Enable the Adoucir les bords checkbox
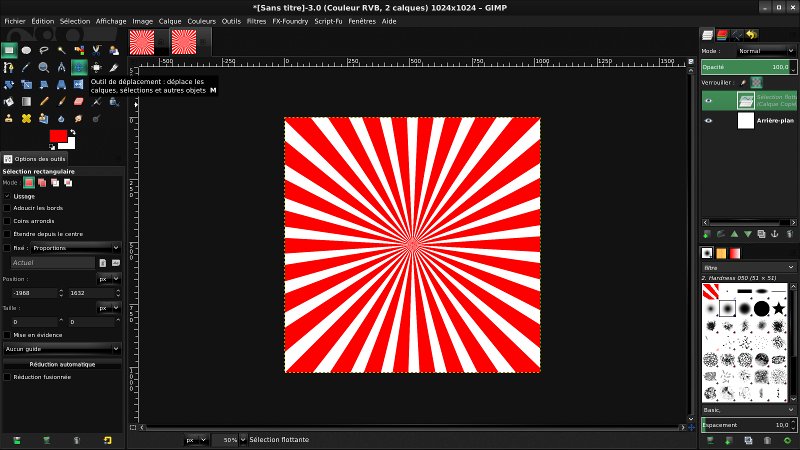 tap(7, 208)
